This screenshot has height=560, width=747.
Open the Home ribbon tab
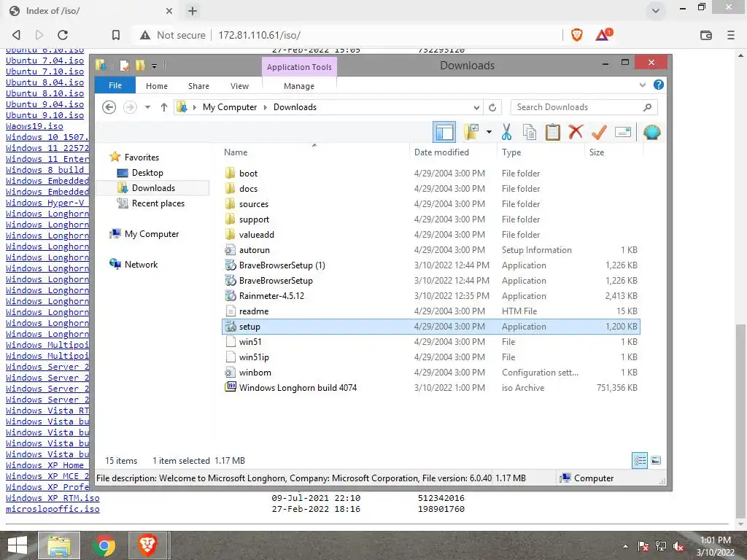click(157, 86)
